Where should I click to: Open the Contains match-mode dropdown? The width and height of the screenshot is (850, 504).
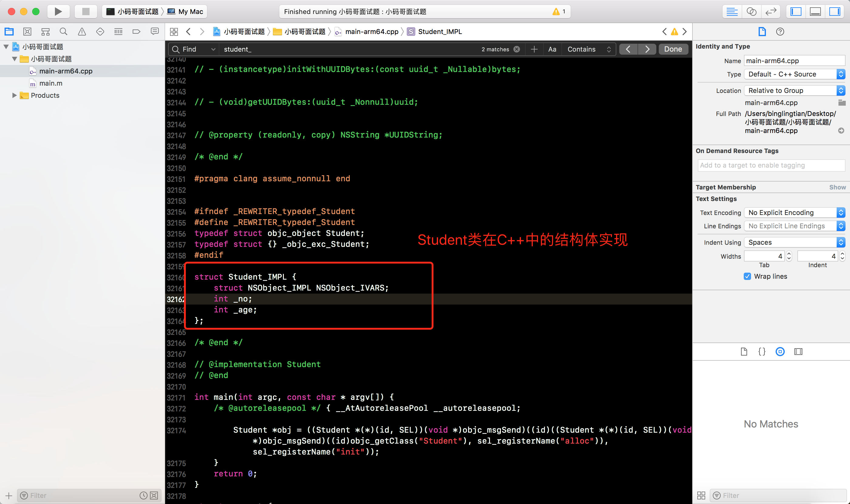589,49
